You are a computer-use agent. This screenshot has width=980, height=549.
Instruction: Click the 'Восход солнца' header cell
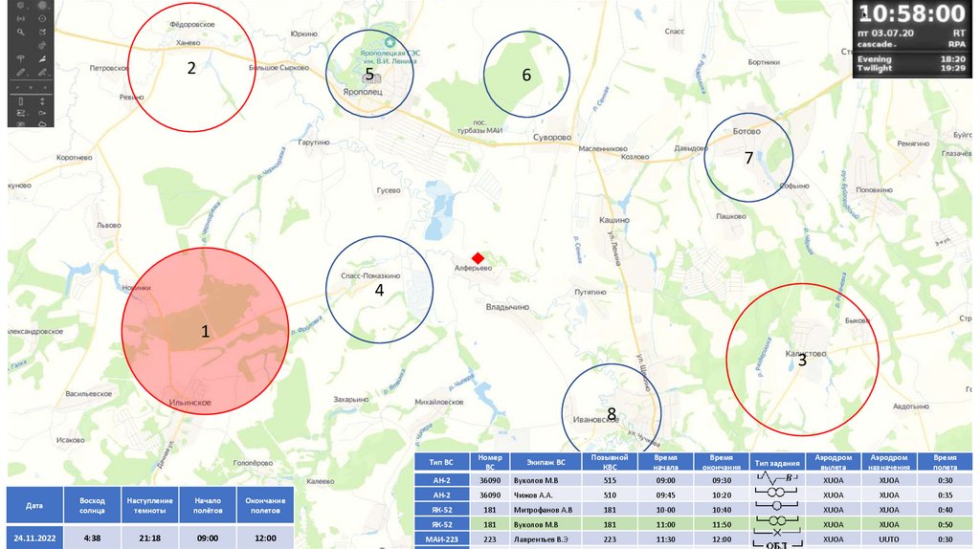tap(92, 505)
